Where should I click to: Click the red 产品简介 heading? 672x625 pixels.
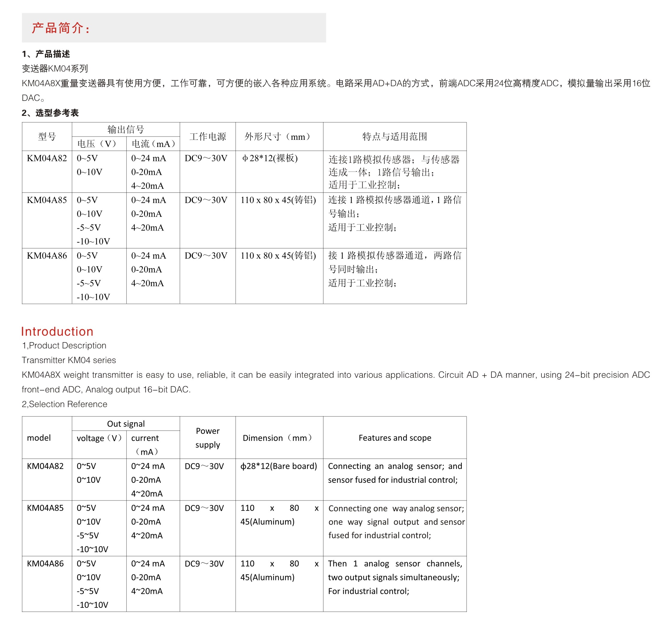(x=60, y=28)
